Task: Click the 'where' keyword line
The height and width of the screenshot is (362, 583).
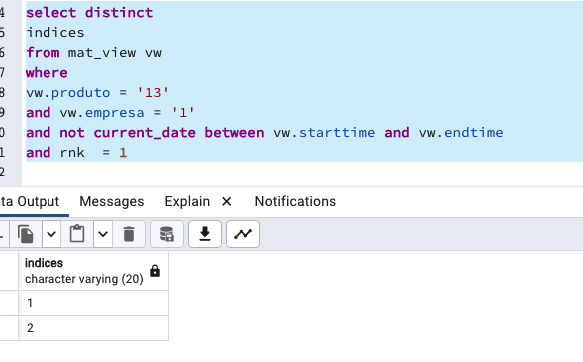Action: 47,73
